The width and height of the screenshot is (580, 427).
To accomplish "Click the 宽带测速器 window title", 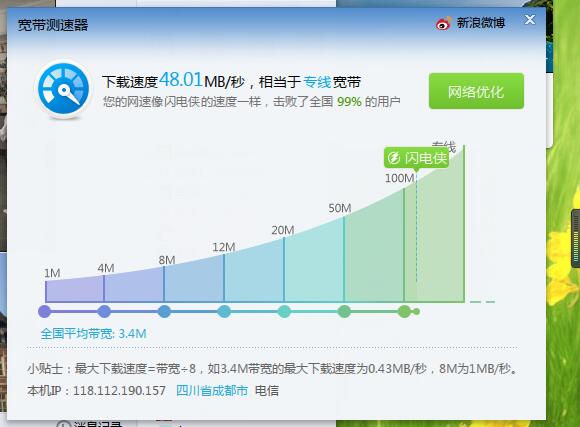I will (x=53, y=25).
